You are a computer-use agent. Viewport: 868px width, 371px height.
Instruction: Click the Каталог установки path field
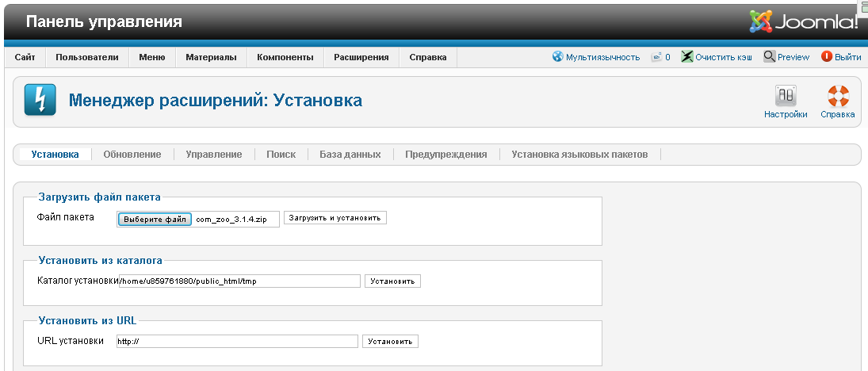239,281
